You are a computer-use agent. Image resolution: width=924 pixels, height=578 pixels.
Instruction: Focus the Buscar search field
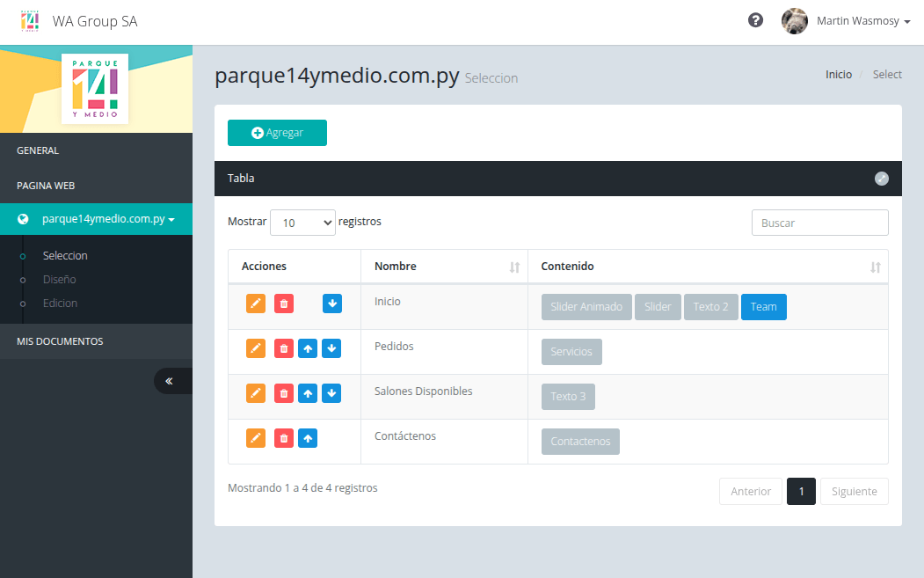coord(819,223)
